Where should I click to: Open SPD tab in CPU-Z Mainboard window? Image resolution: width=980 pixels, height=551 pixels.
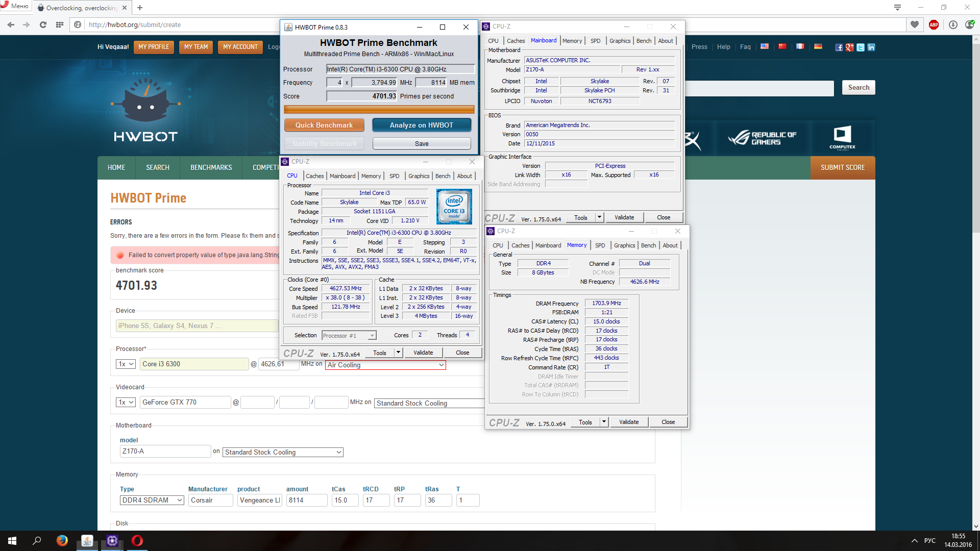(x=595, y=41)
